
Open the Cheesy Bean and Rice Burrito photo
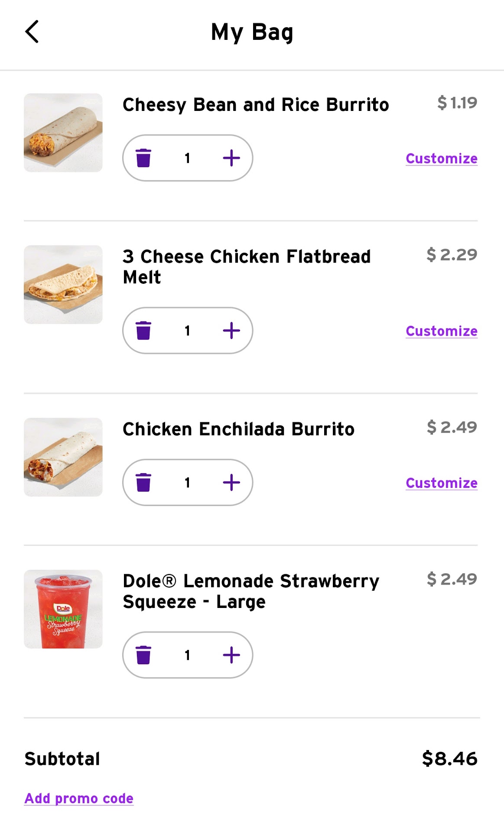click(x=63, y=133)
